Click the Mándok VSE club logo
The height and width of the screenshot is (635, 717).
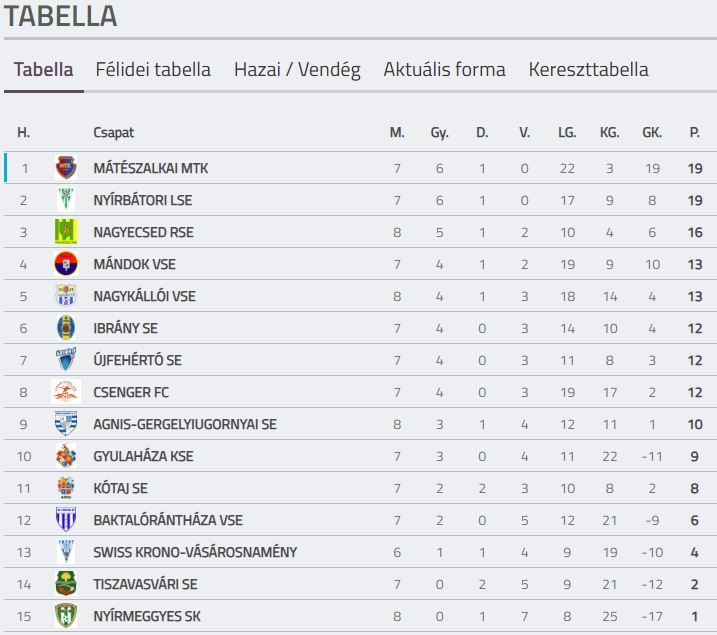[x=66, y=264]
